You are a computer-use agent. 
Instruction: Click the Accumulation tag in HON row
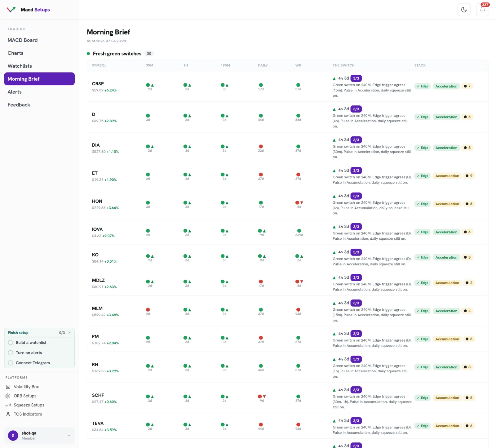447,204
